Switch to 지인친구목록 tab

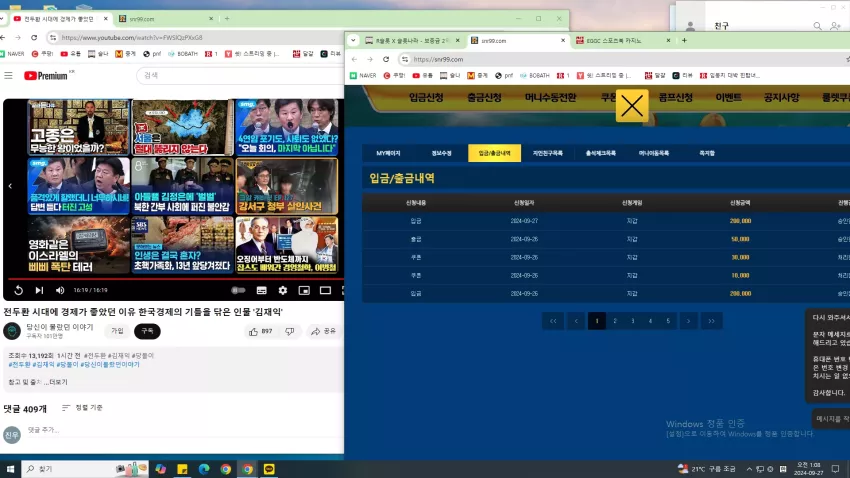click(x=548, y=153)
